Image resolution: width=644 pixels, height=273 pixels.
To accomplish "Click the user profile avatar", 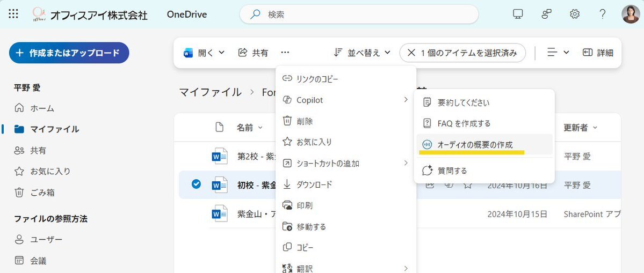I will (x=630, y=14).
